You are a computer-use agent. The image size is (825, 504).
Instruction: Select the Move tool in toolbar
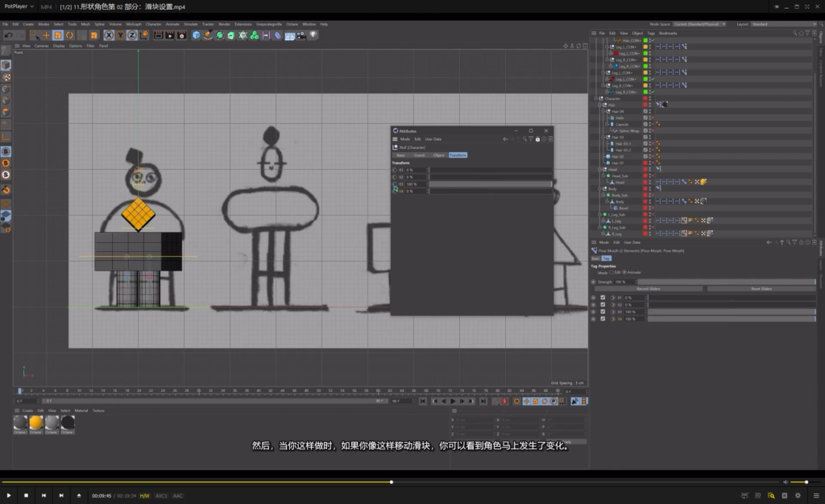click(47, 35)
